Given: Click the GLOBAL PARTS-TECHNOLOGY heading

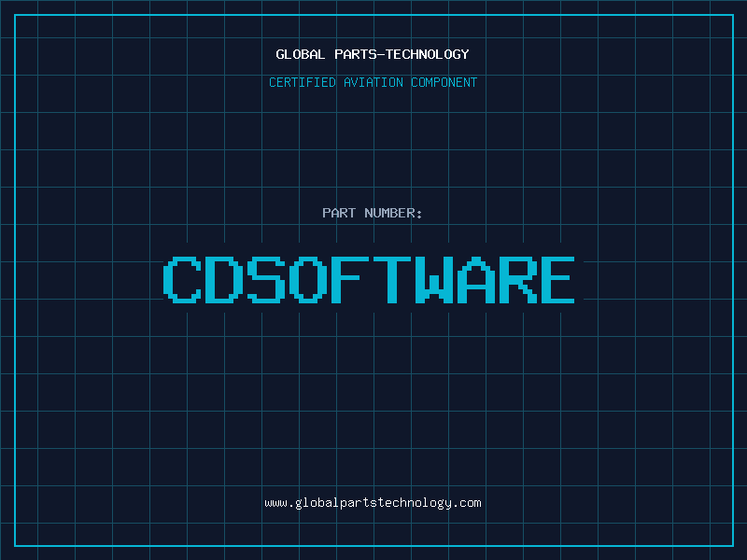Looking at the screenshot, I should coord(373,54).
